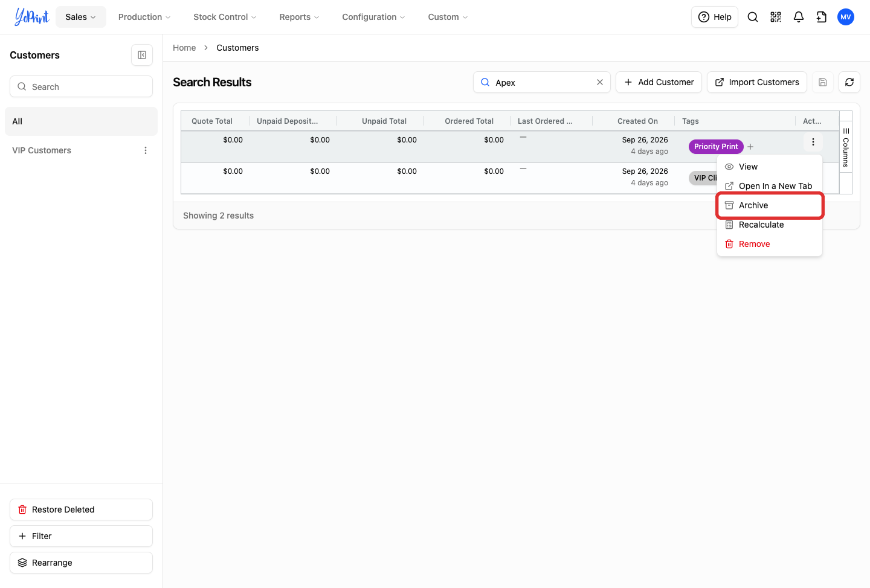Focus the sidebar Search field
The image size is (870, 588).
coord(81,86)
